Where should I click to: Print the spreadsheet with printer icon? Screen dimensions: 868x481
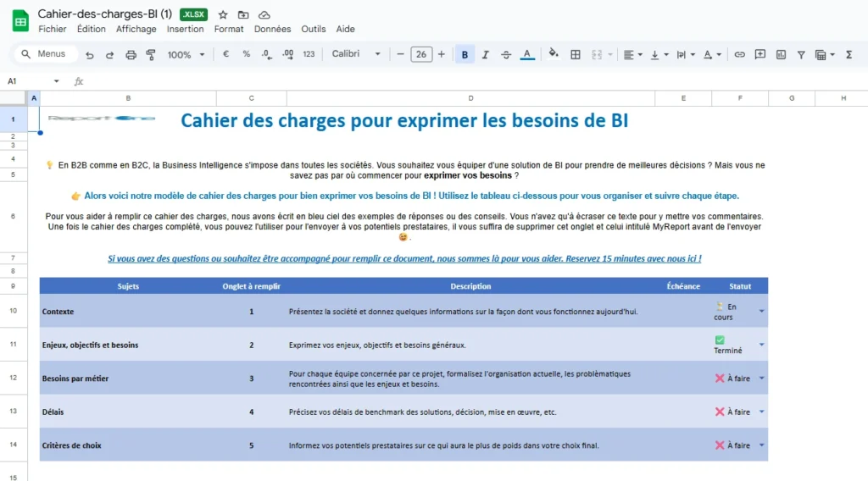[x=131, y=54]
